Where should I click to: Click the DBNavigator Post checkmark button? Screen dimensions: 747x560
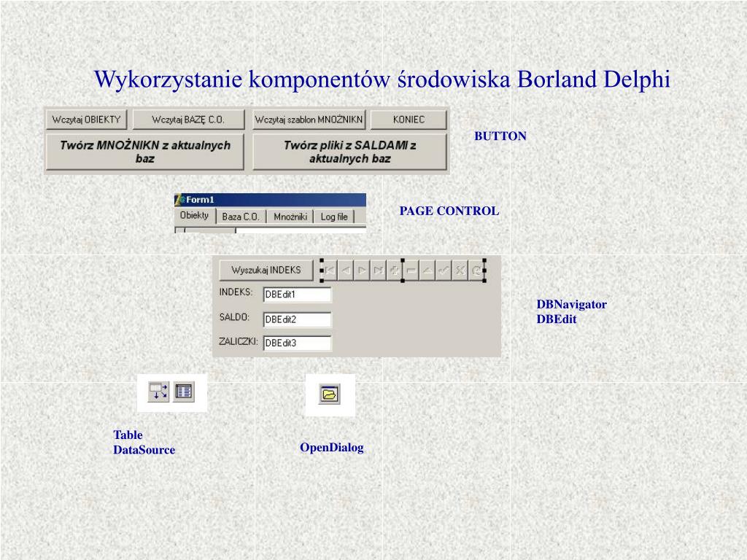point(444,271)
